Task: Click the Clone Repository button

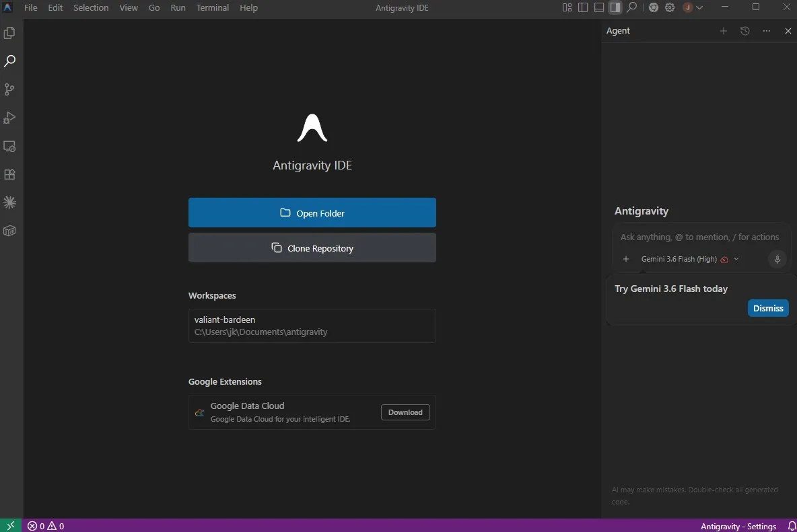Action: [312, 248]
